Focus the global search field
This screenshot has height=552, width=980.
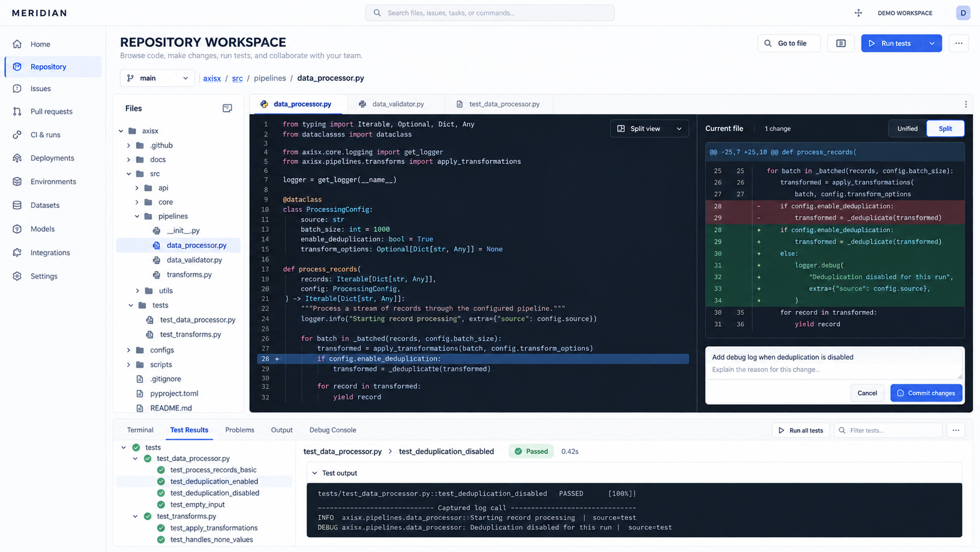pos(489,13)
